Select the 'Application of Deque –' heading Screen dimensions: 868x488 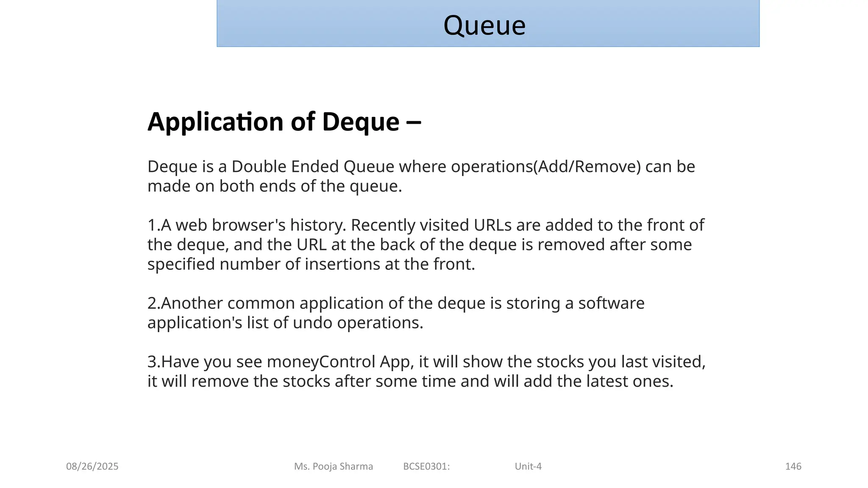click(284, 122)
